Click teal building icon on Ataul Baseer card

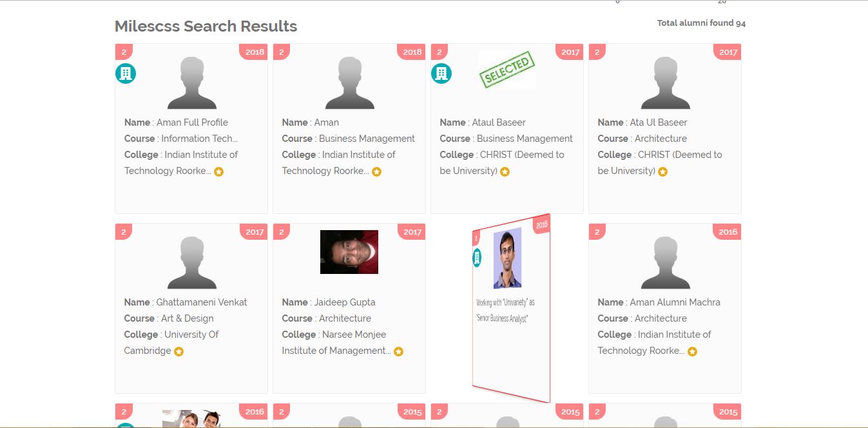pos(441,73)
